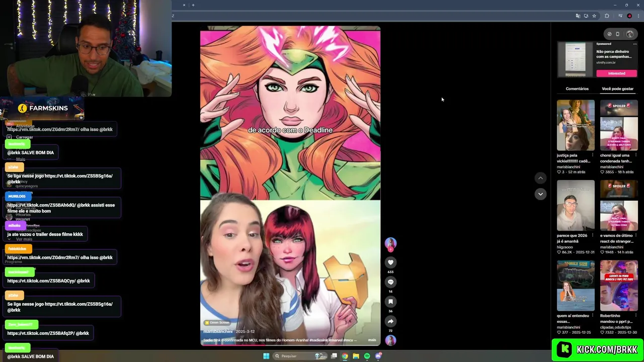
Task: Open Spotify from the taskbar
Action: click(367, 356)
